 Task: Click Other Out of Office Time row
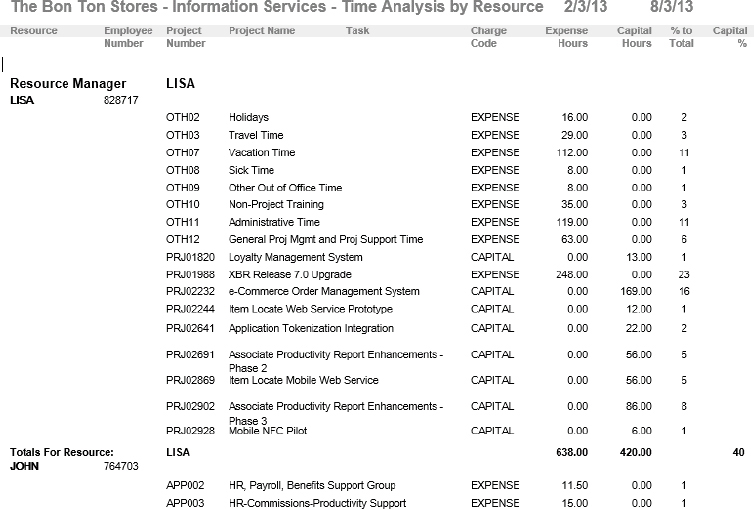(x=285, y=187)
